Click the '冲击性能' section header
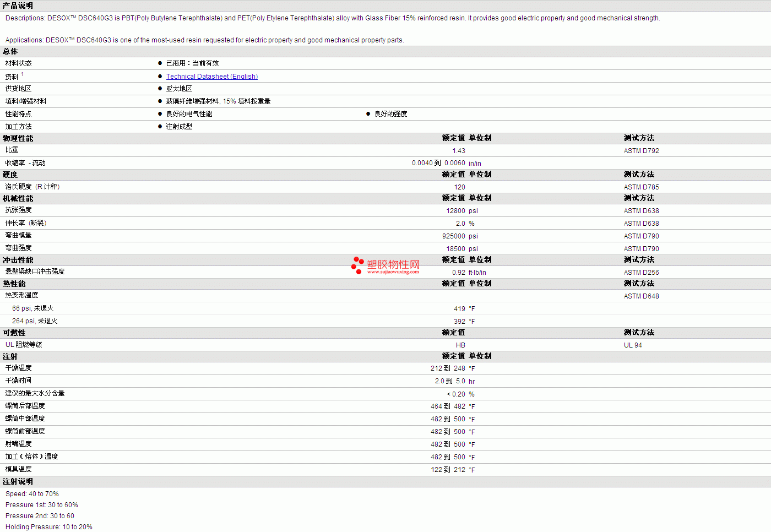The width and height of the screenshot is (771, 532). [18, 260]
